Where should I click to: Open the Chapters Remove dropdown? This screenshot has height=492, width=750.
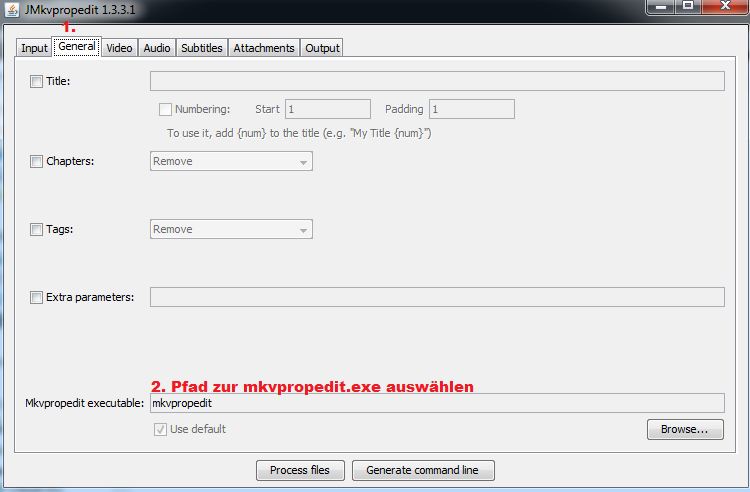click(232, 161)
